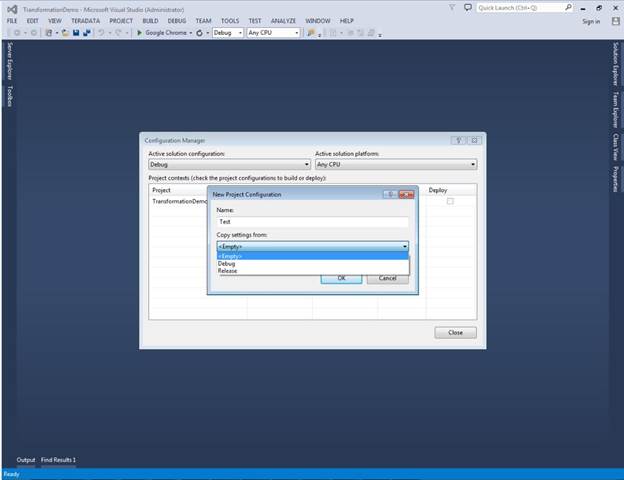This screenshot has height=480, width=624.
Task: Open the TEST menu
Action: click(x=255, y=21)
